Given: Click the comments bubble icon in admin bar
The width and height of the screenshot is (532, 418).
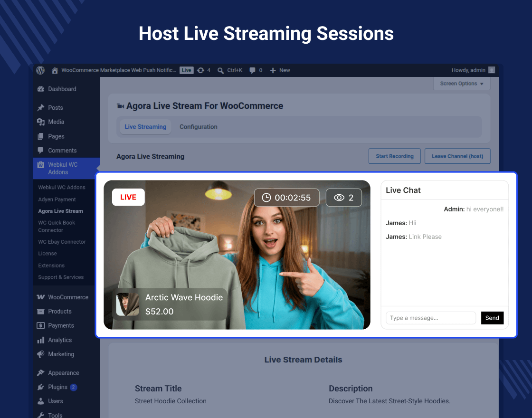Looking at the screenshot, I should (x=252, y=70).
